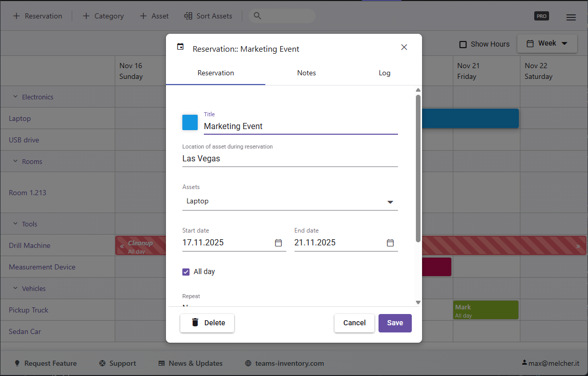Switch to the Notes tab
Image resolution: width=588 pixels, height=376 pixels.
point(306,73)
